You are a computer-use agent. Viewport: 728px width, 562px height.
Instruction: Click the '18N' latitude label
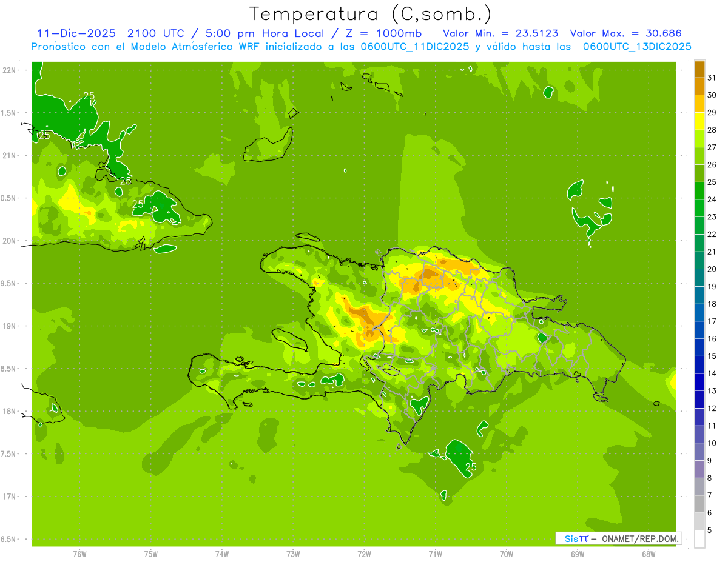point(10,411)
